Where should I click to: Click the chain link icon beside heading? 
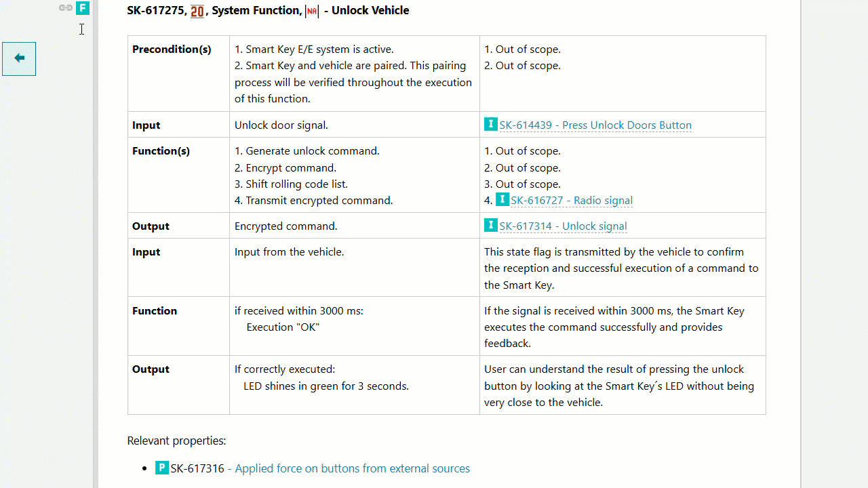point(66,8)
